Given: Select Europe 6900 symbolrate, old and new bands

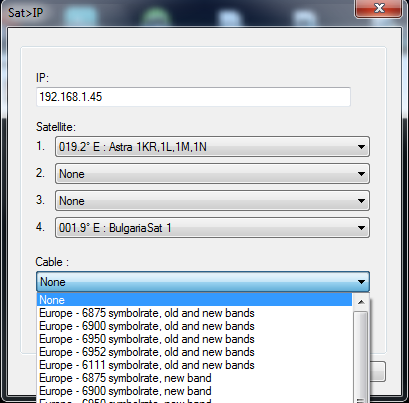Looking at the screenshot, I should [194, 326].
